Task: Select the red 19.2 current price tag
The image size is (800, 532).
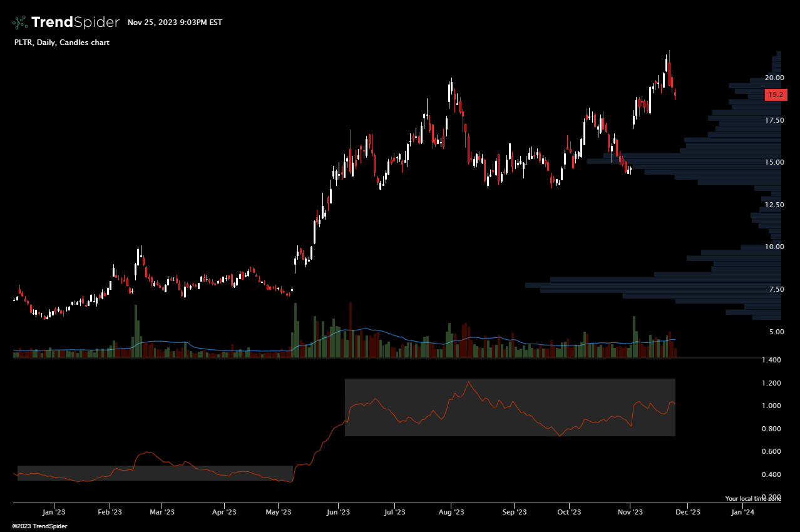Action: [x=775, y=95]
